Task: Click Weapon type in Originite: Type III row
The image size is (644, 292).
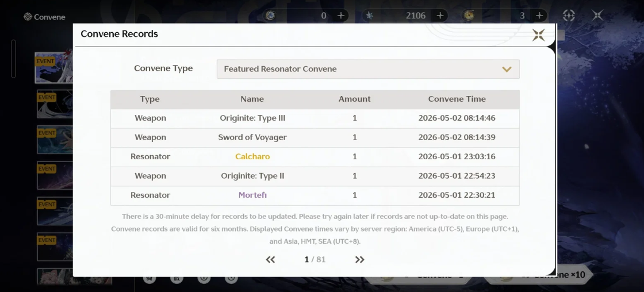Action: 150,118
